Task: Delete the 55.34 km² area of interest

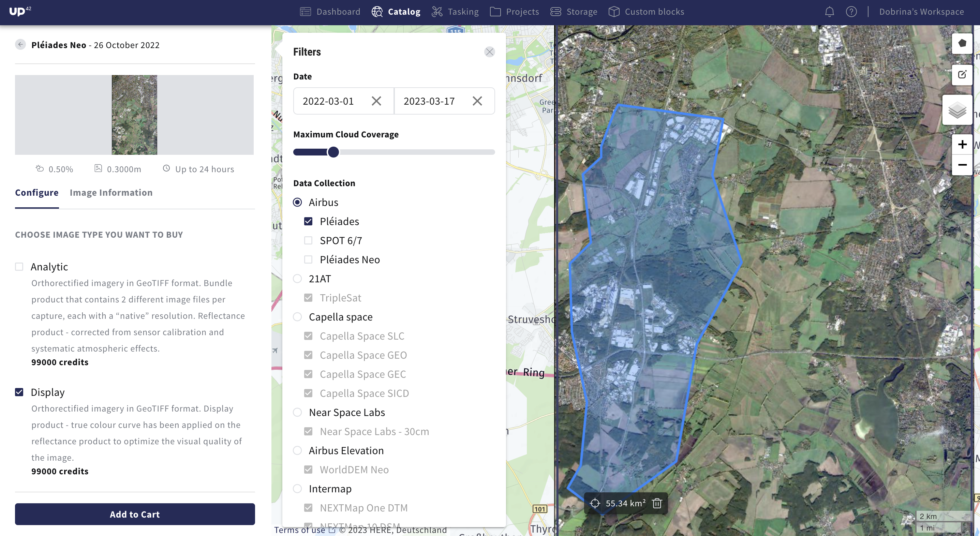Action: pos(657,503)
